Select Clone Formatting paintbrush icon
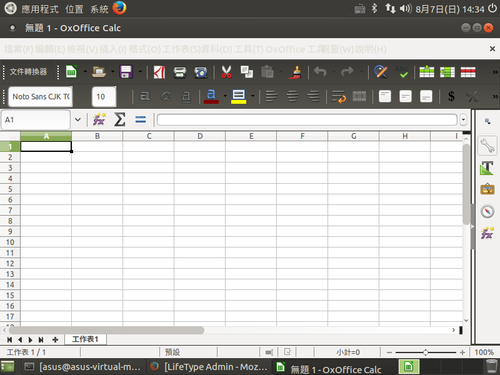Image resolution: width=500 pixels, height=375 pixels. click(295, 72)
